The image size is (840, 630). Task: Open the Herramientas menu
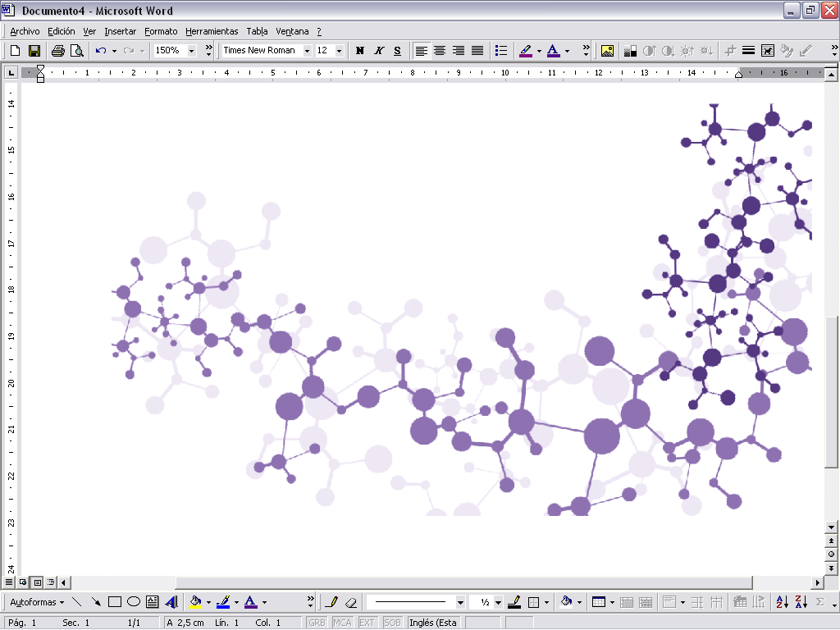pyautogui.click(x=212, y=32)
